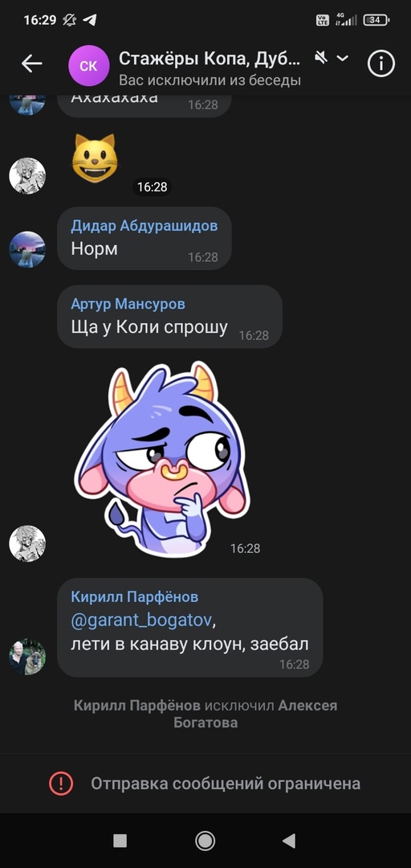This screenshot has width=411, height=868.
Task: Tap the Android recent apps square button
Action: pos(120,841)
